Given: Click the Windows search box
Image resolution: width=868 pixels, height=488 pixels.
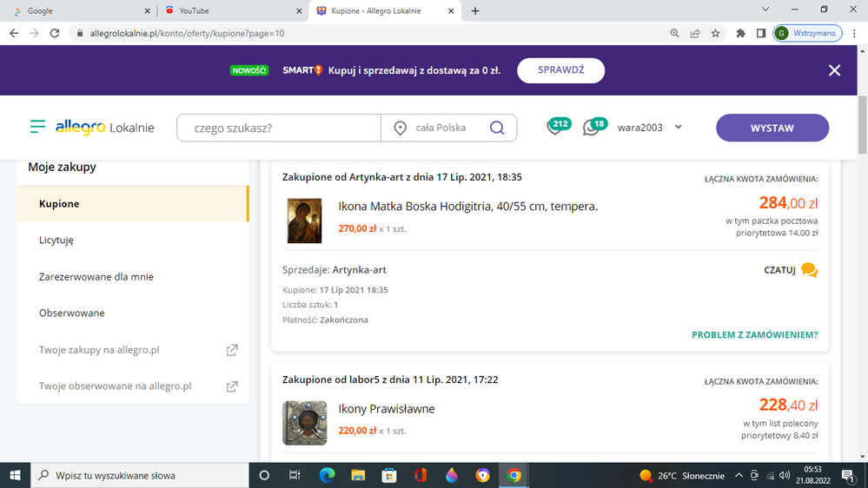Looking at the screenshot, I should pyautogui.click(x=140, y=475).
